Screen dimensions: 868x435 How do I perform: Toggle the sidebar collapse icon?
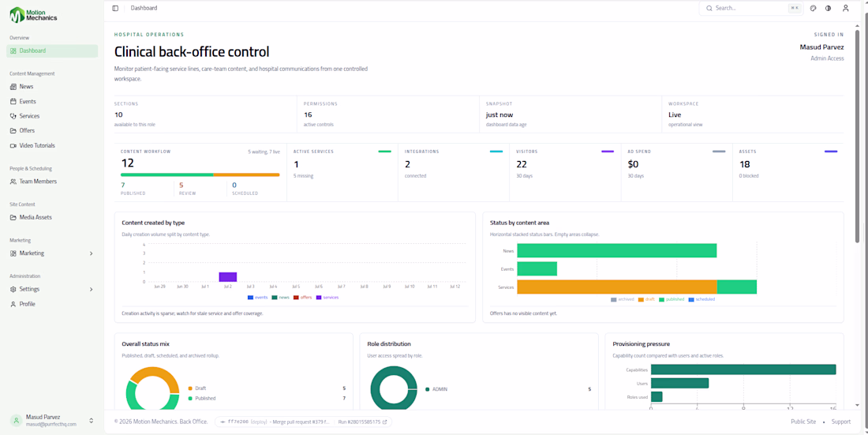coord(115,9)
